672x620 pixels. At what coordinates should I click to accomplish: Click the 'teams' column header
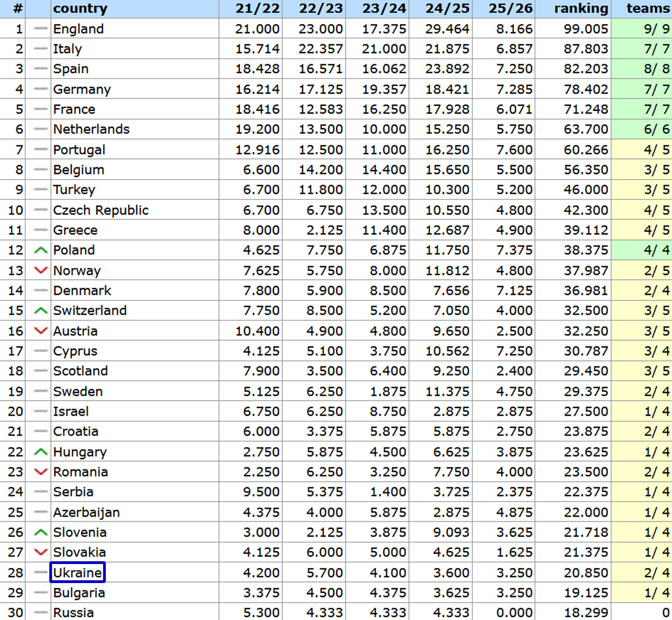point(648,8)
